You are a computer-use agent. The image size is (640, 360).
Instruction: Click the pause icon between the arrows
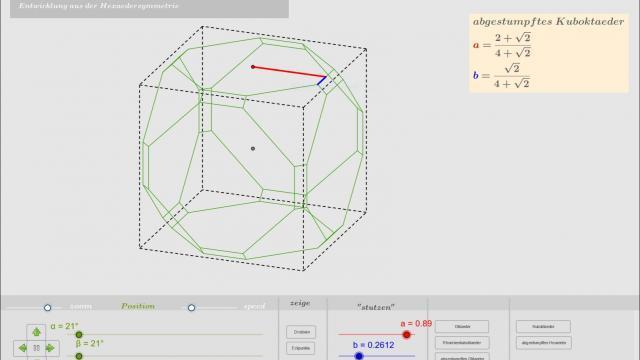[x=36, y=348]
